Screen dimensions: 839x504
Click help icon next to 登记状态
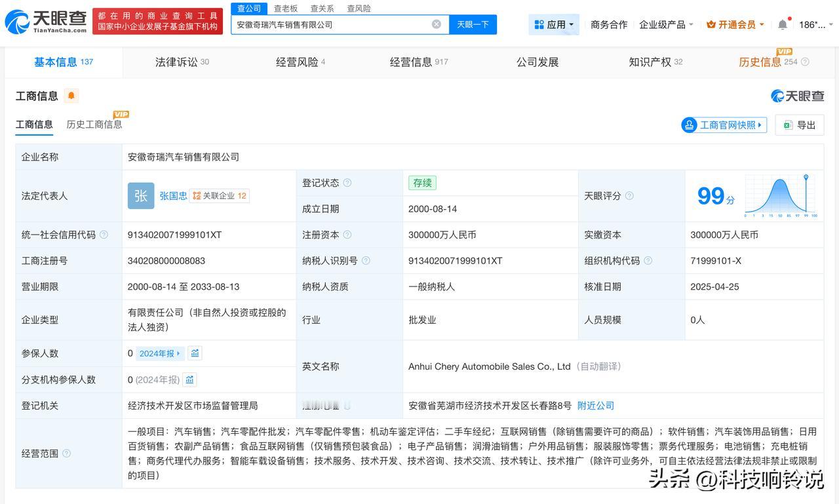click(x=347, y=183)
